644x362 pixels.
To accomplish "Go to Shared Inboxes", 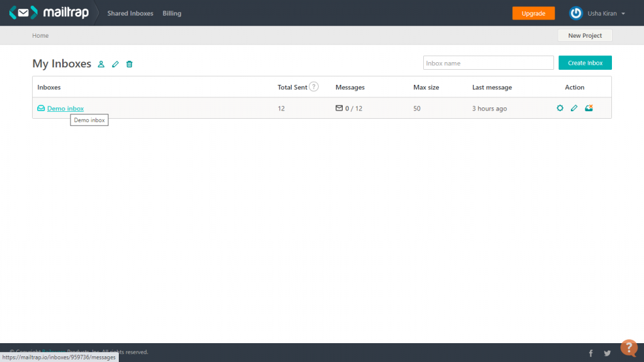I will coord(130,13).
